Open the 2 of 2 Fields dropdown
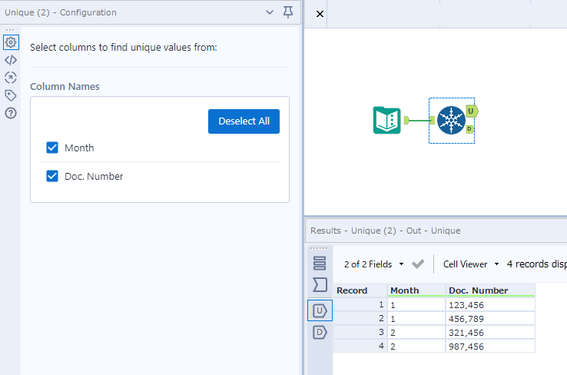This screenshot has height=375, width=567. click(374, 264)
